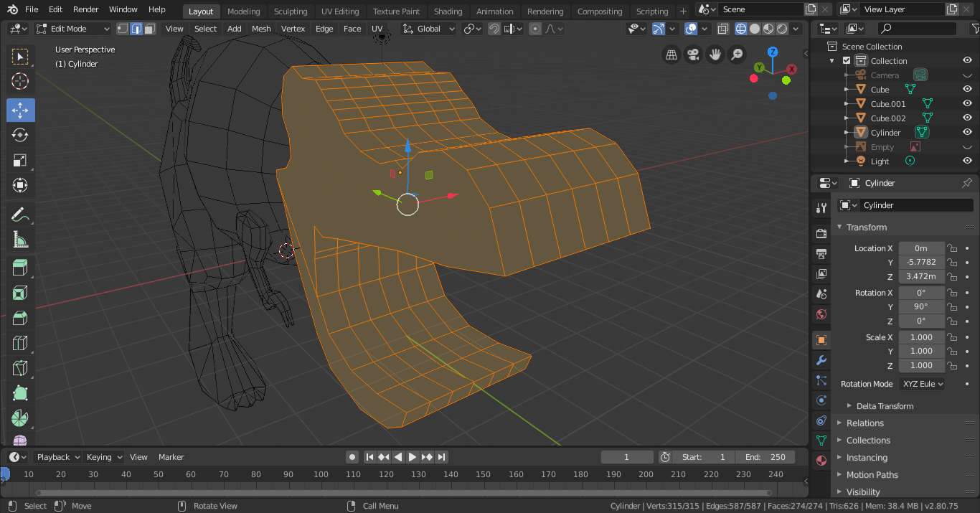Click the Play animation button
This screenshot has height=513, width=980.
point(413,457)
